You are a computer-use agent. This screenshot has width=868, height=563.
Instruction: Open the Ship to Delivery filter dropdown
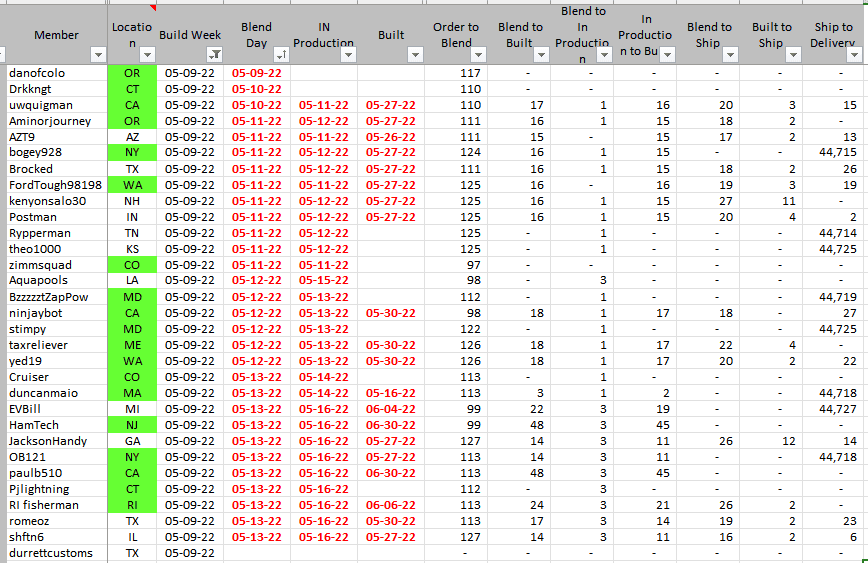[856, 55]
